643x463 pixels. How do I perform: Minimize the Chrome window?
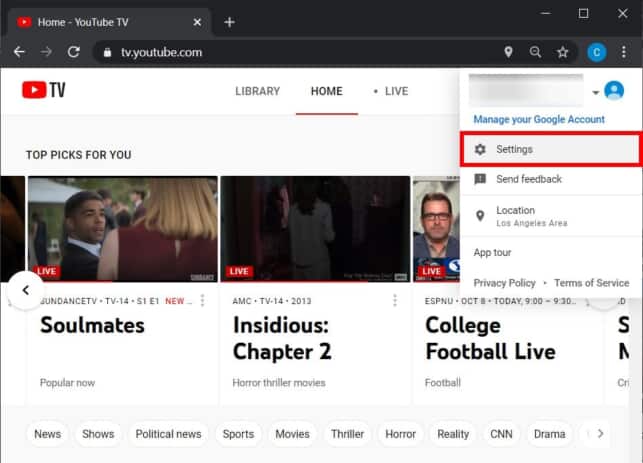click(x=545, y=14)
